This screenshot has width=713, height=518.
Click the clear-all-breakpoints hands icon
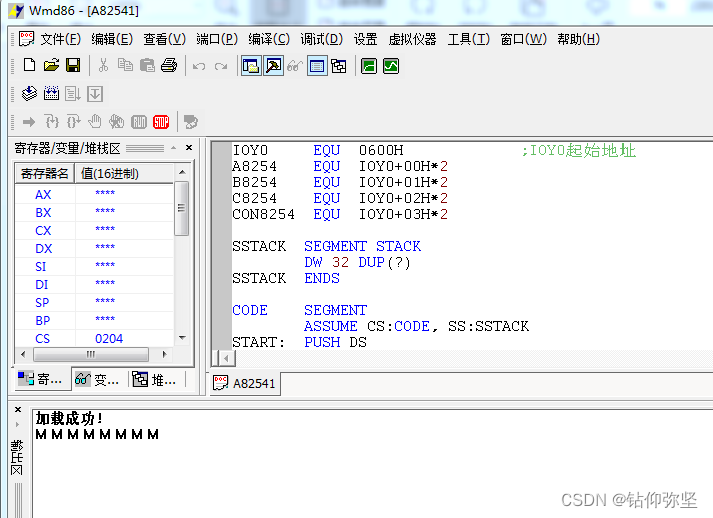[x=117, y=122]
